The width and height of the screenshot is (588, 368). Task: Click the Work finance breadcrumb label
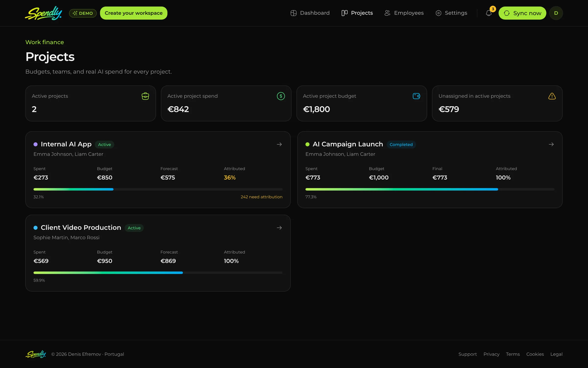coord(45,42)
